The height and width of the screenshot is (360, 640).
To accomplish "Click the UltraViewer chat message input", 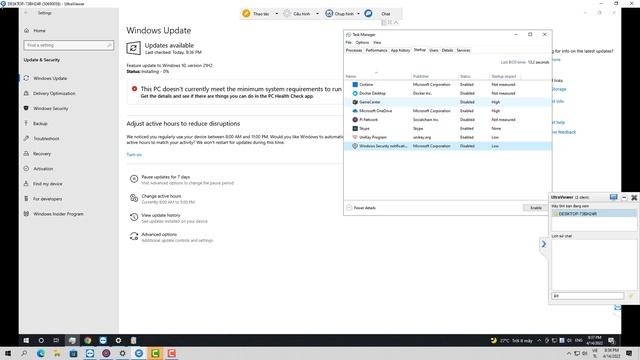I will [588, 296].
